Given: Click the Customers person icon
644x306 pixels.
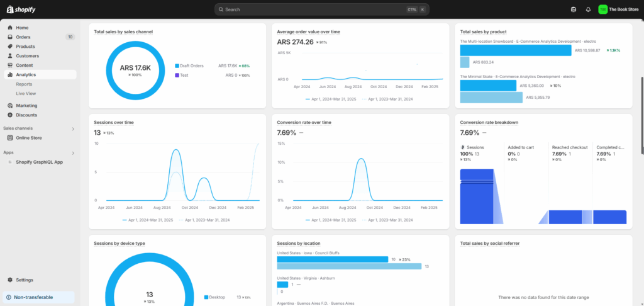Looking at the screenshot, I should (10, 56).
